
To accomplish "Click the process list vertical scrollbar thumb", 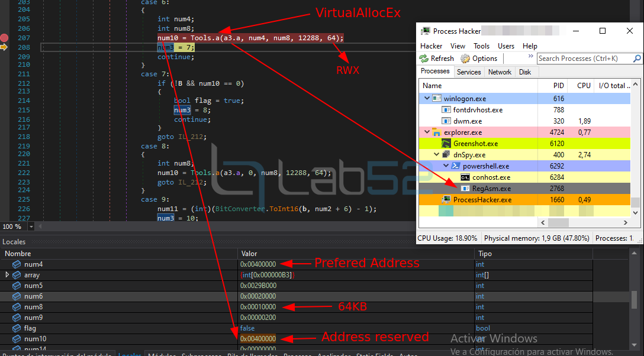I will 635,203.
